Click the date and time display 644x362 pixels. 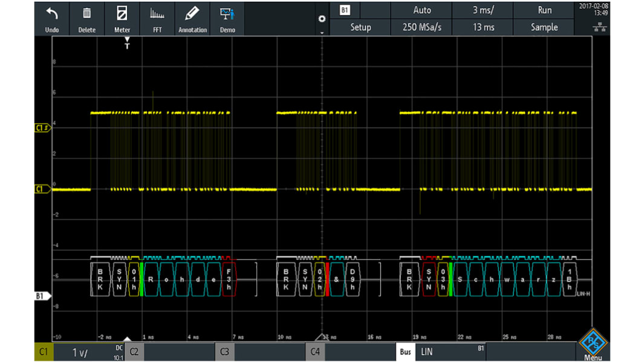click(593, 10)
